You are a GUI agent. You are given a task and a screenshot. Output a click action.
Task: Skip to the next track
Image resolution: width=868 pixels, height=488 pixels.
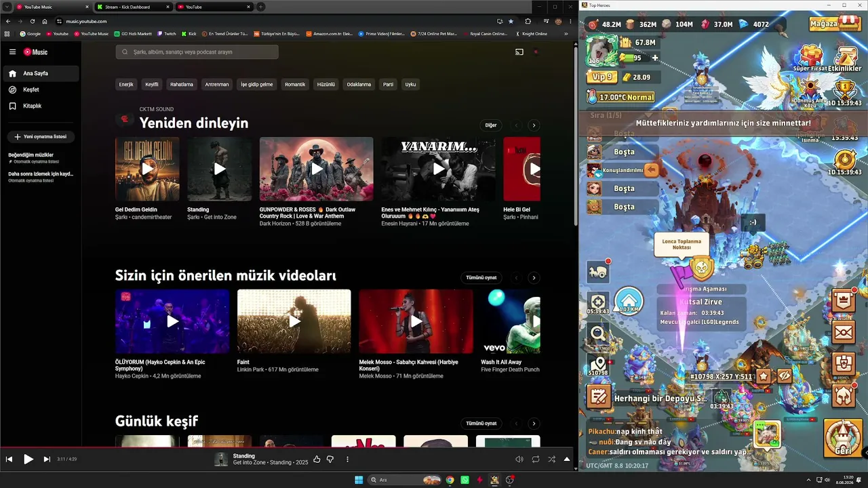click(x=47, y=460)
